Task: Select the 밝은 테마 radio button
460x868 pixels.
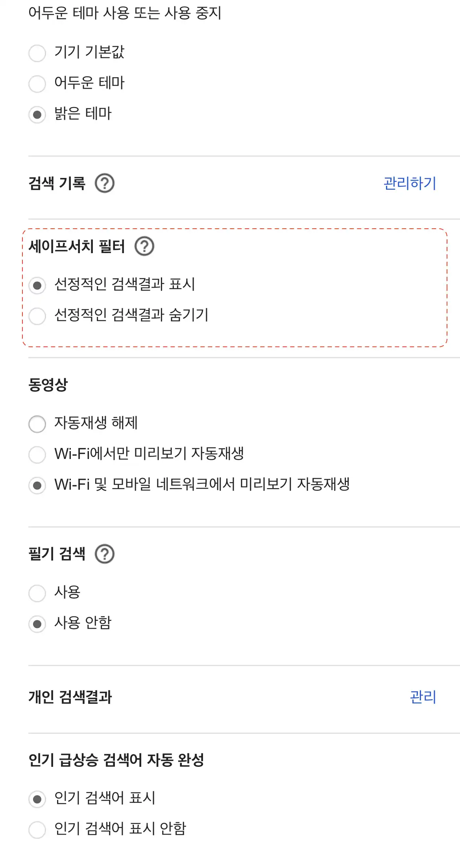Action: coord(37,114)
